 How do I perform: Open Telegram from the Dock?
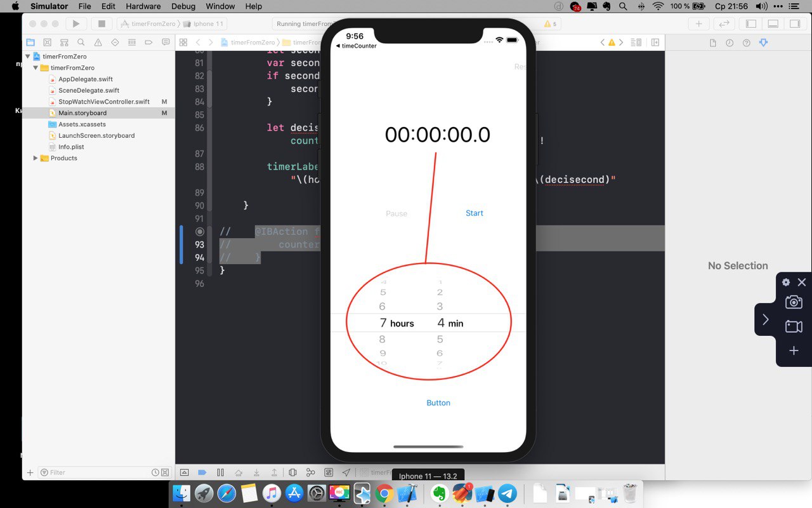(507, 493)
